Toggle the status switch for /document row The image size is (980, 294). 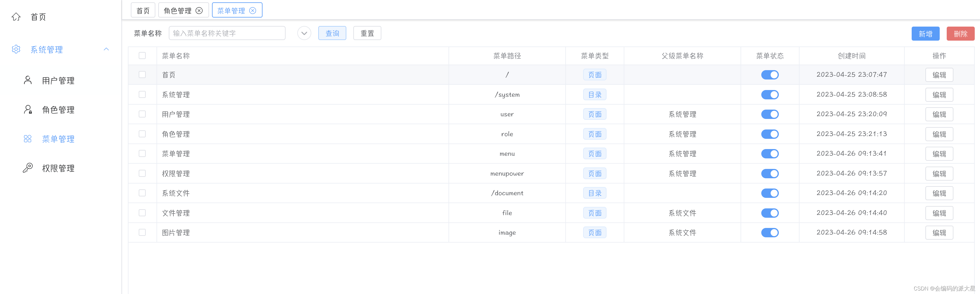point(770,193)
